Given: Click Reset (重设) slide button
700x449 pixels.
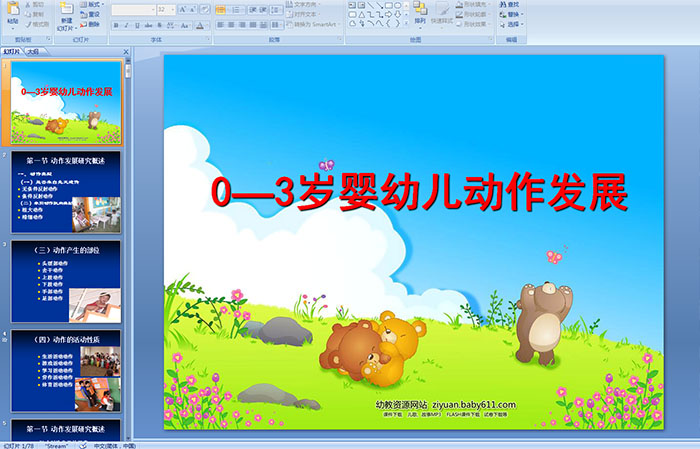Looking at the screenshot, I should click(x=90, y=14).
